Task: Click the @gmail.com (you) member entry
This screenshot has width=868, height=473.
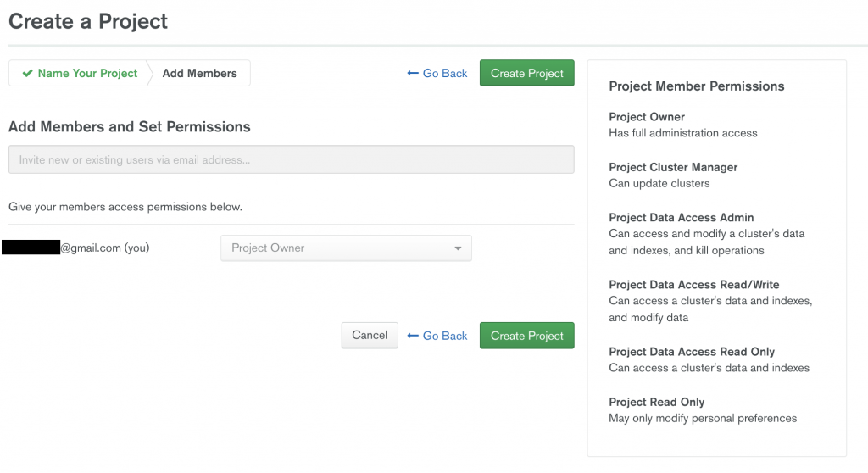Action: 103,248
